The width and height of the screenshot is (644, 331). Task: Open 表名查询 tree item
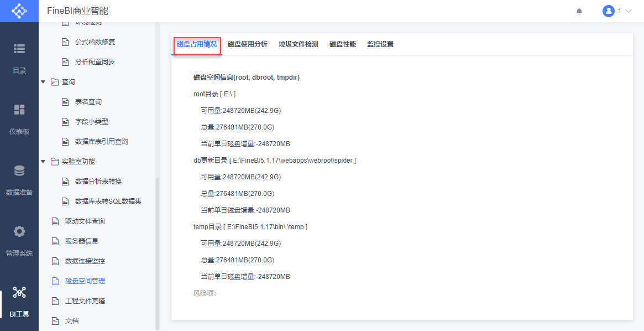coord(88,101)
